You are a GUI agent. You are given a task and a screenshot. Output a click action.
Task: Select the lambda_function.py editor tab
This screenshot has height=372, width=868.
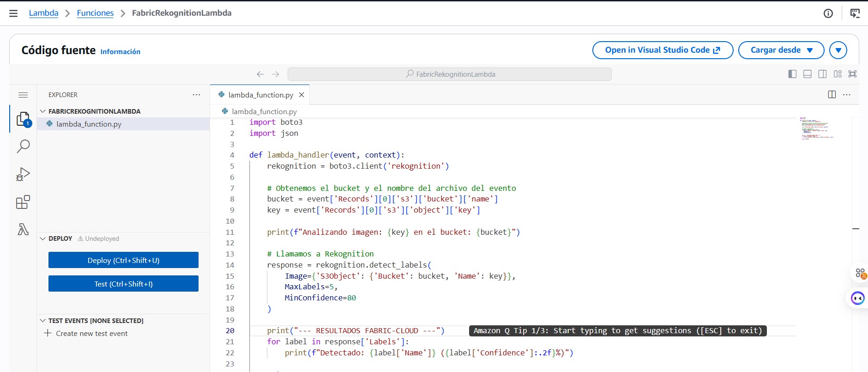tap(260, 95)
